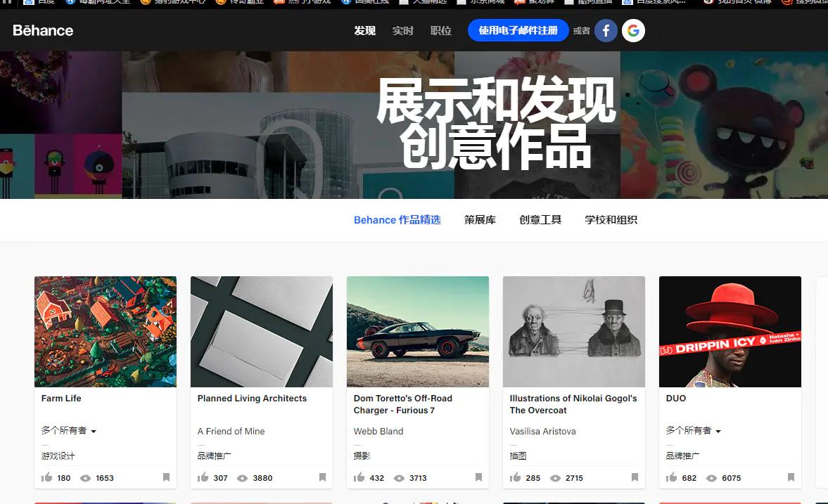This screenshot has height=504, width=828.
Task: Open Illustrations of Nikolai Gogol's The Overcoat link
Action: [573, 404]
